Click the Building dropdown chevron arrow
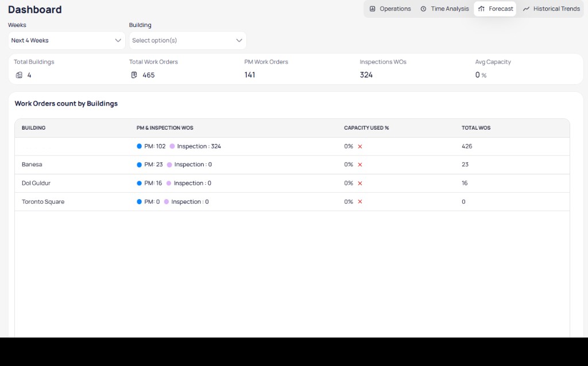The image size is (588, 366). [239, 41]
